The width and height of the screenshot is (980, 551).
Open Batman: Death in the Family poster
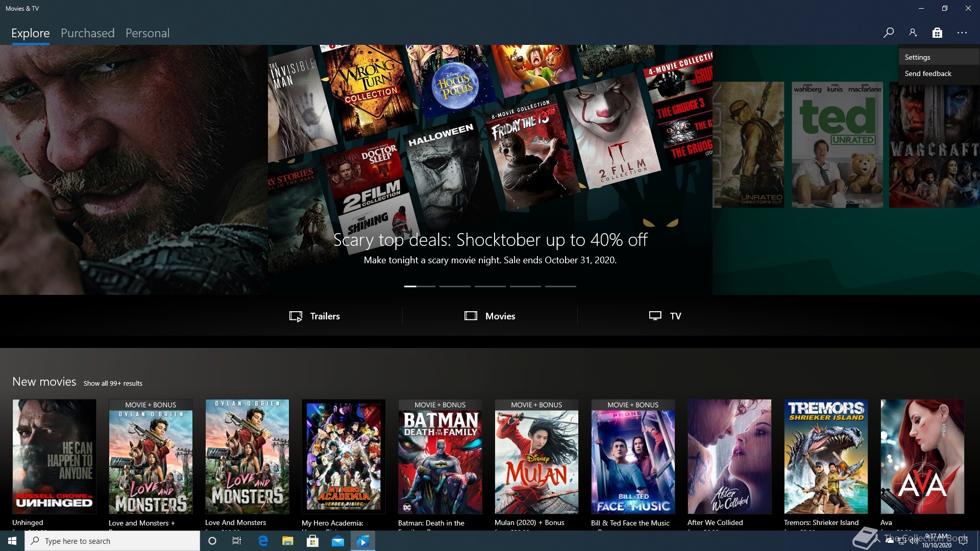[440, 457]
